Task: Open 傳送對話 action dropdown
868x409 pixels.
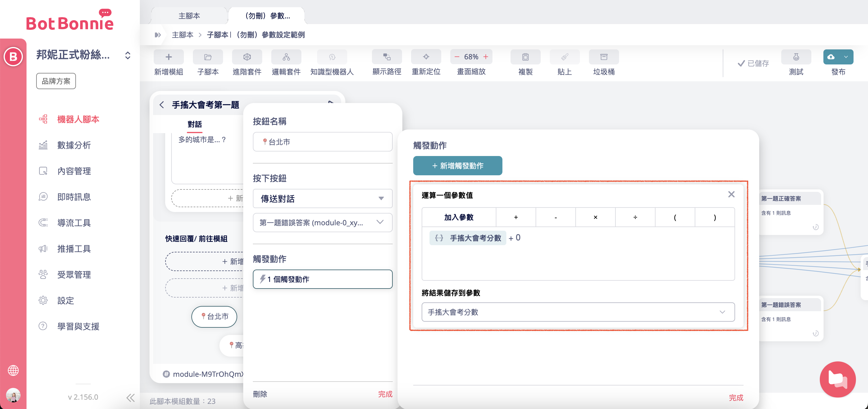Action: point(322,198)
